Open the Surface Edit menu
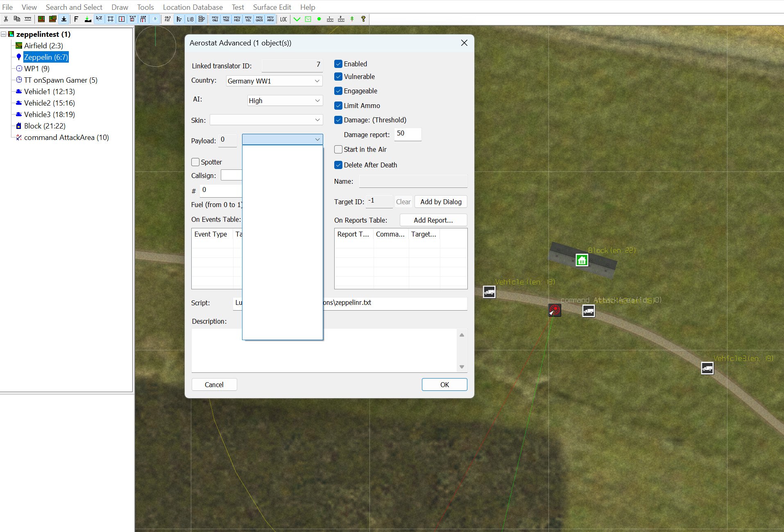The width and height of the screenshot is (784, 532). (272, 7)
